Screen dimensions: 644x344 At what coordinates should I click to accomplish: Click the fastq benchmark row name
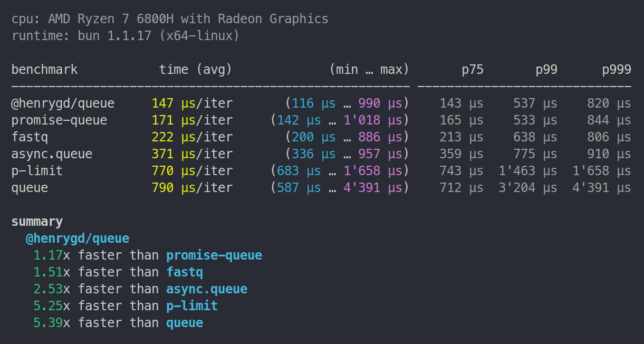[x=30, y=137]
